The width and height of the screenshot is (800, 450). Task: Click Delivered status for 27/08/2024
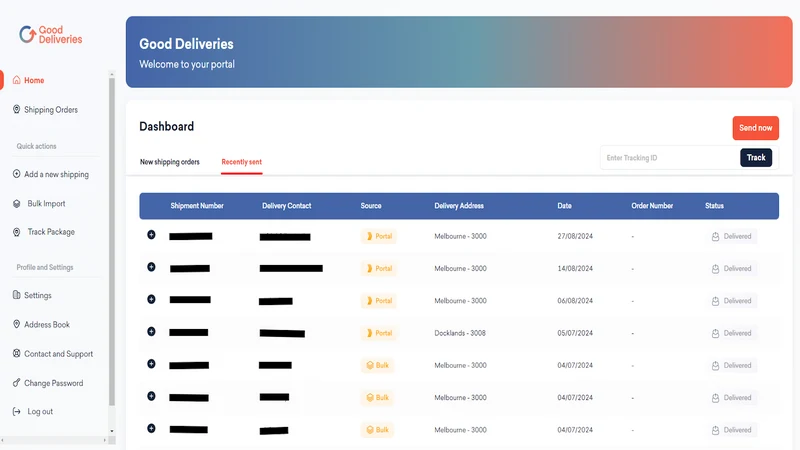pos(731,236)
